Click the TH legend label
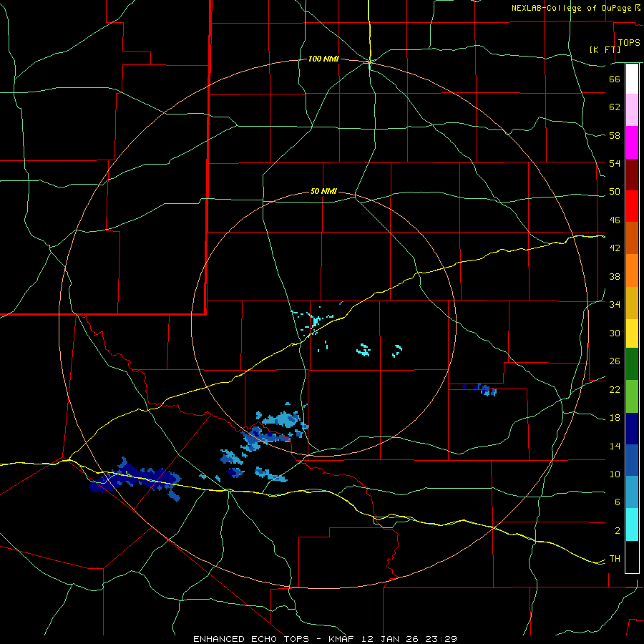 tap(615, 559)
